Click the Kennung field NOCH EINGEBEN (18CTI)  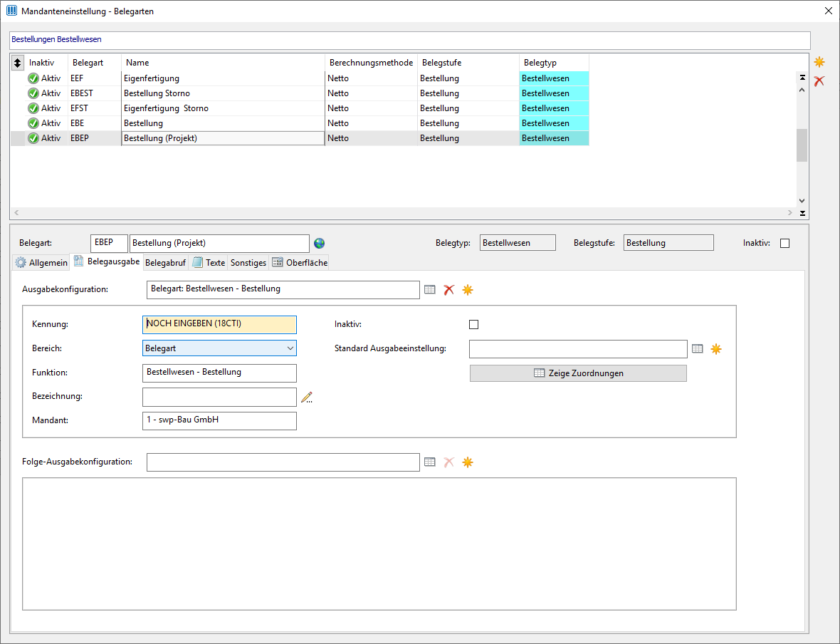pyautogui.click(x=219, y=324)
